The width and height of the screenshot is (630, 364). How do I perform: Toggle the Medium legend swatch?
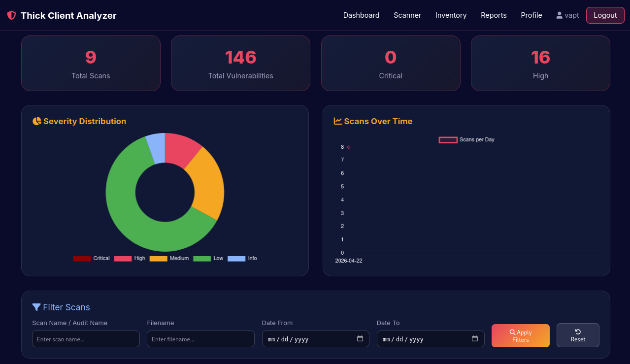159,259
